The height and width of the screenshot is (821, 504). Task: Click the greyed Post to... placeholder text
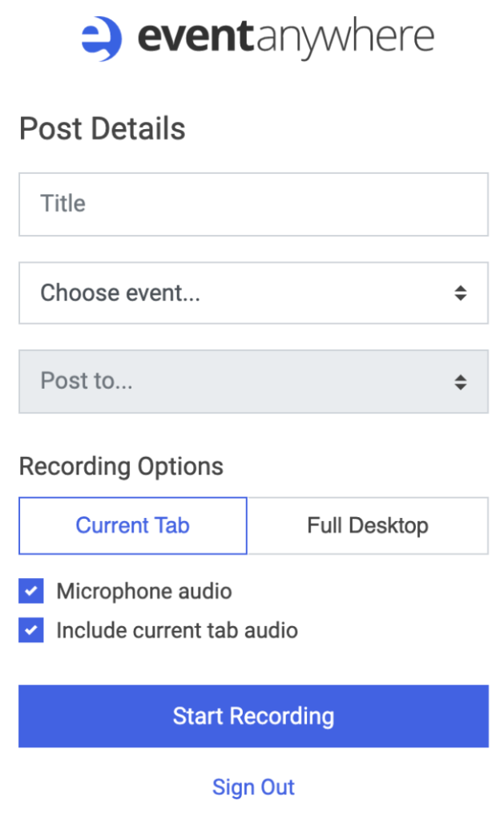point(87,381)
